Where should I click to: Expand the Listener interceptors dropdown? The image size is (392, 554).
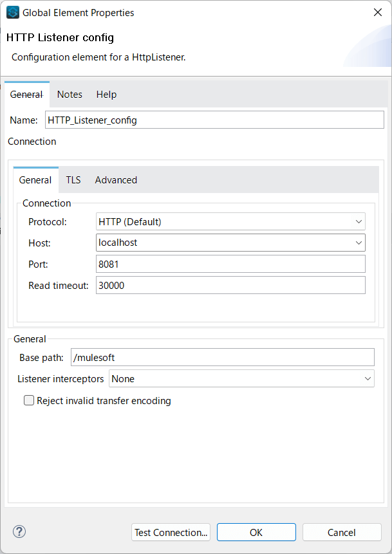pyautogui.click(x=368, y=379)
